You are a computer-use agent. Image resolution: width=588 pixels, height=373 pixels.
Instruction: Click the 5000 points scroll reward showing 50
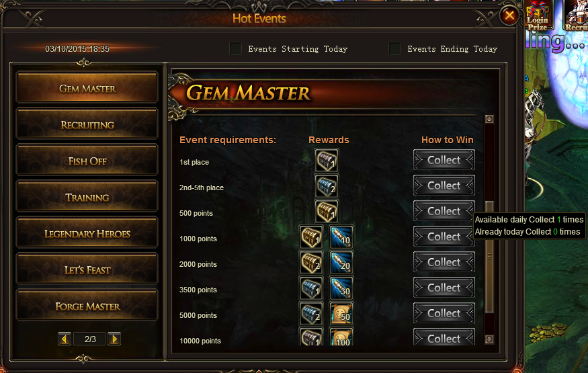coord(341,313)
